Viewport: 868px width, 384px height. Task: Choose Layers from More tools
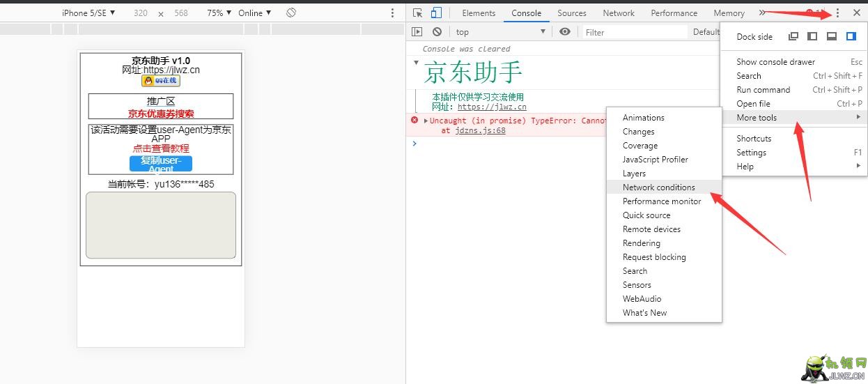tap(664, 173)
